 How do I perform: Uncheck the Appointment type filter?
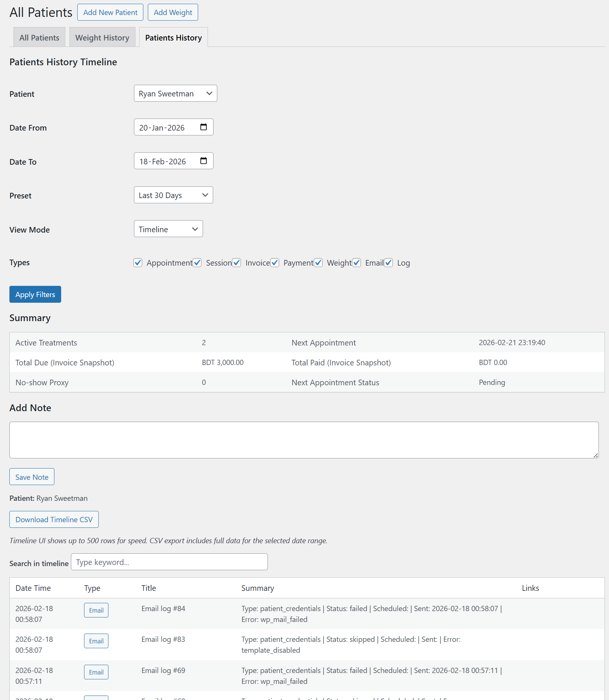(138, 263)
